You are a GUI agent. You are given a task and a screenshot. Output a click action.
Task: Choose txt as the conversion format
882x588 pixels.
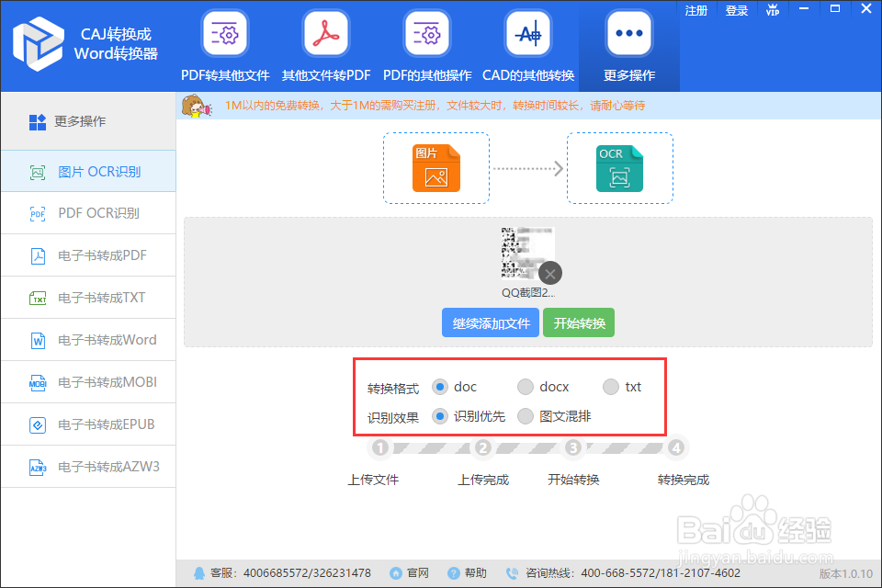[611, 387]
